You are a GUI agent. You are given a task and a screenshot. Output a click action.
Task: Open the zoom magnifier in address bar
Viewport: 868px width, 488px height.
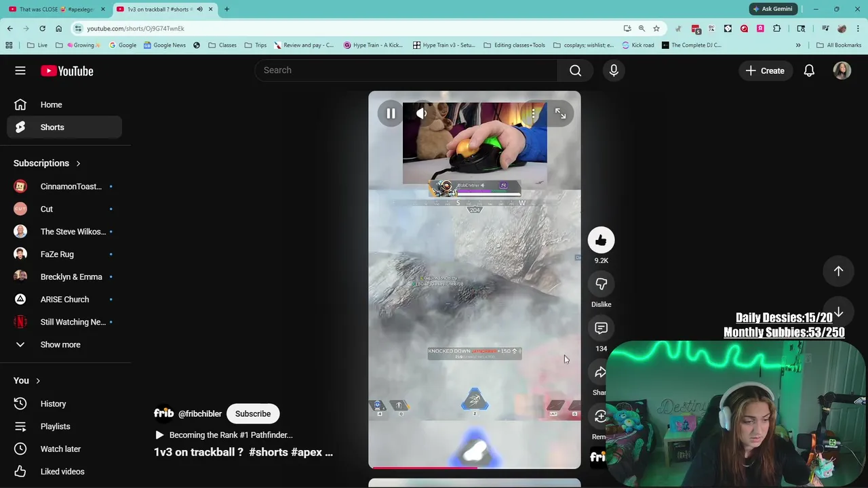(642, 28)
